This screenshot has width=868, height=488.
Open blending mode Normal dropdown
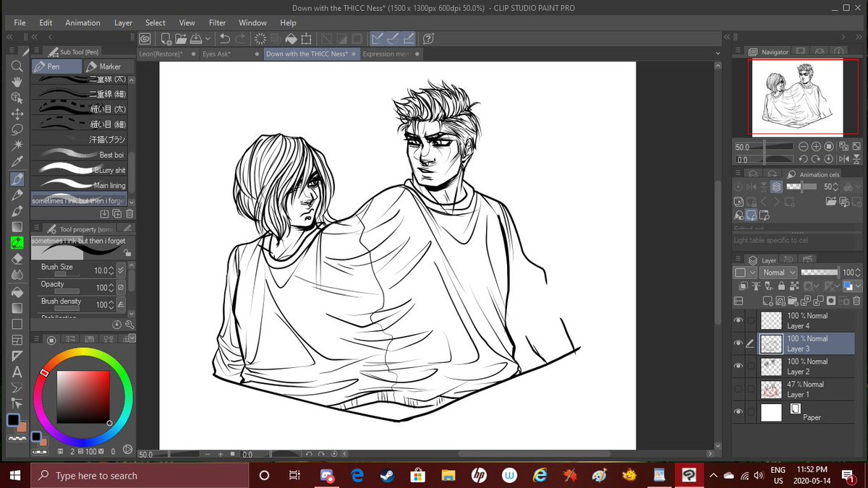779,273
